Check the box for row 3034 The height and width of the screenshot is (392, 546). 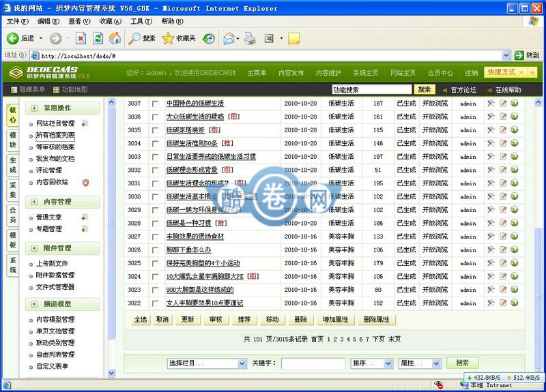156,144
